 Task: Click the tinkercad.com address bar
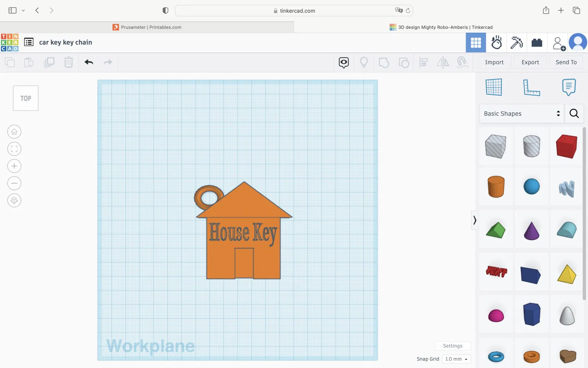pyautogui.click(x=294, y=11)
